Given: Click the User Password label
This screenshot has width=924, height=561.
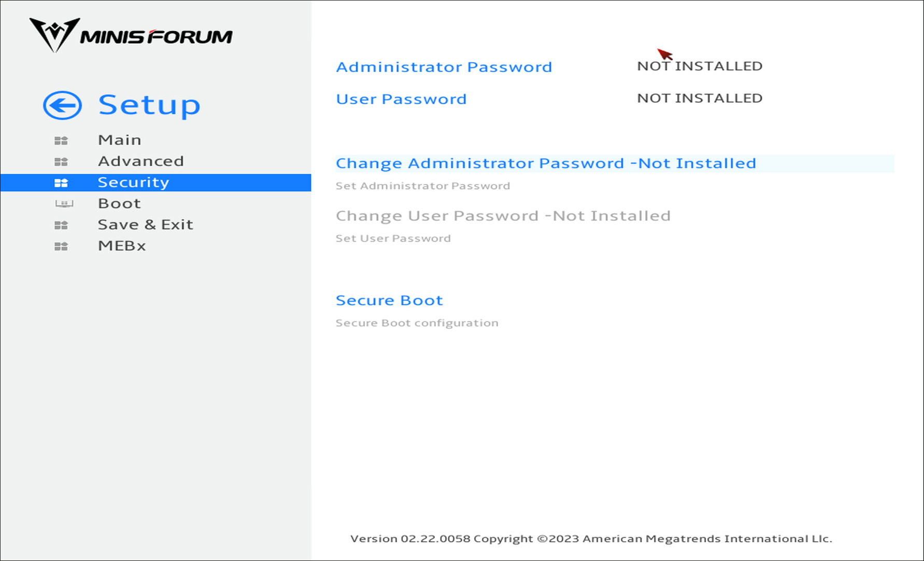Looking at the screenshot, I should (x=401, y=99).
